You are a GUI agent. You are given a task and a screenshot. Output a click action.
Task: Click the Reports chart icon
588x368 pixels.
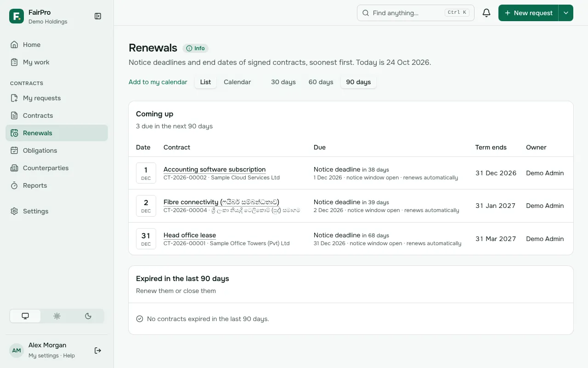coord(14,185)
